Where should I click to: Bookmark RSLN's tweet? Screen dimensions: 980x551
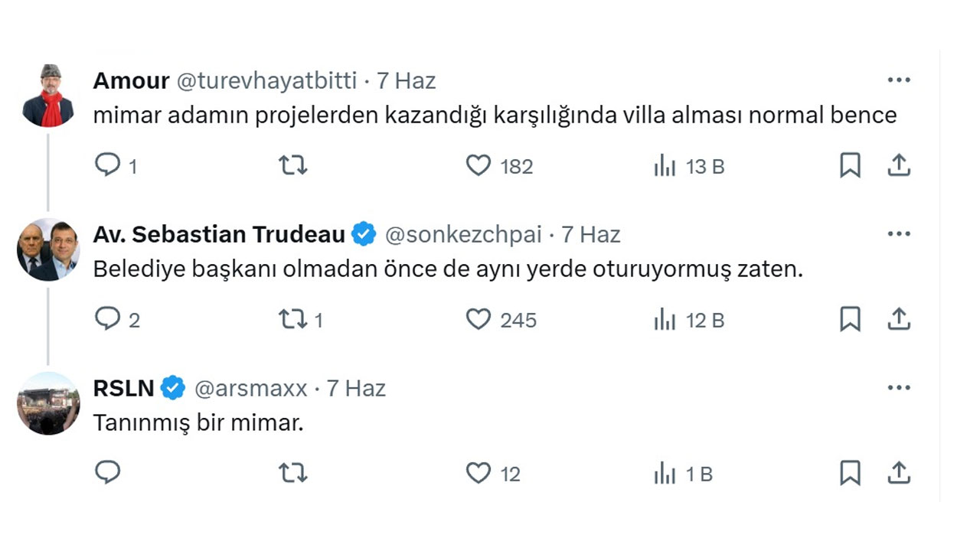click(x=849, y=473)
